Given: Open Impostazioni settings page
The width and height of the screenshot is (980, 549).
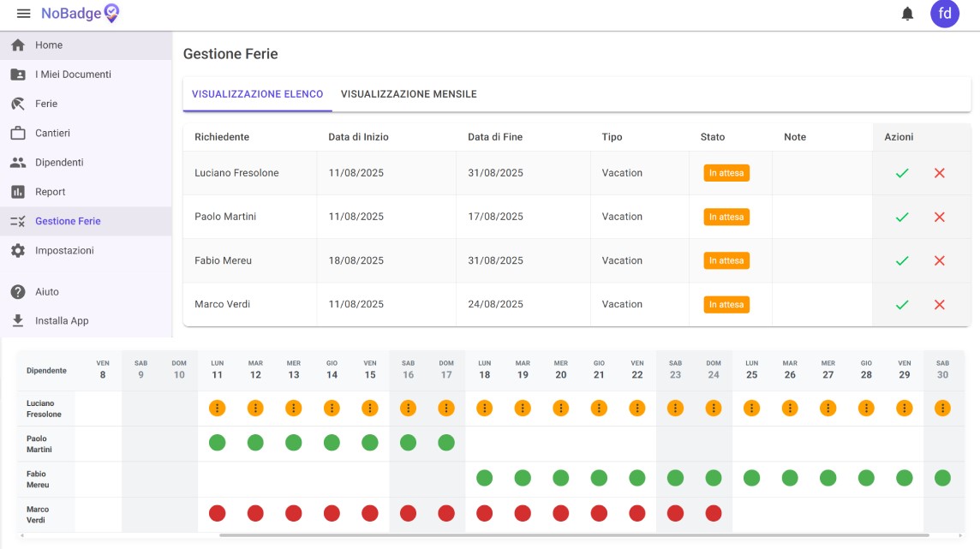Looking at the screenshot, I should pyautogui.click(x=64, y=251).
